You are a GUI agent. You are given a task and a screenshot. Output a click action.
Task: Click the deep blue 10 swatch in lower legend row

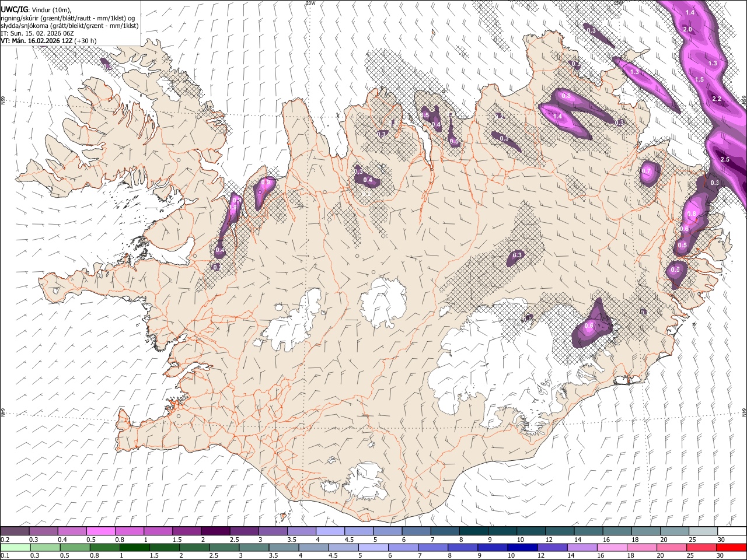pyautogui.click(x=521, y=547)
